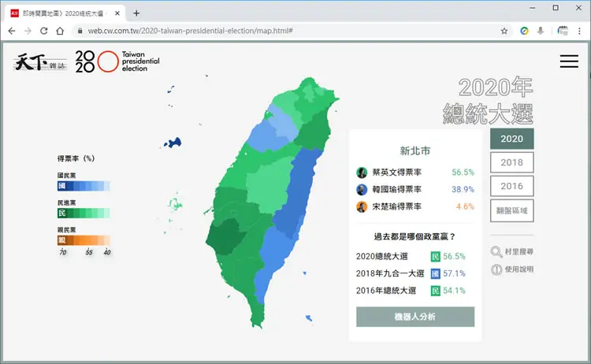Open a new browser tab

[x=136, y=13]
